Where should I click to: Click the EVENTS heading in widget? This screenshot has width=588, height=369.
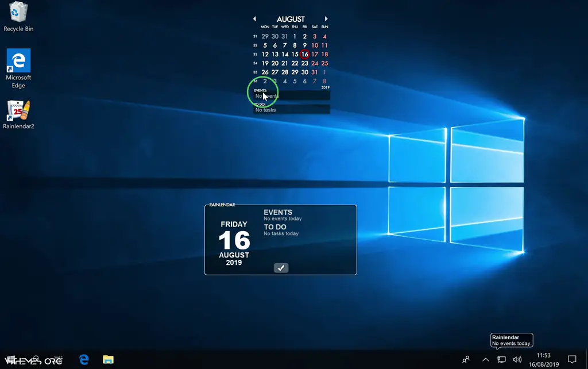point(278,212)
